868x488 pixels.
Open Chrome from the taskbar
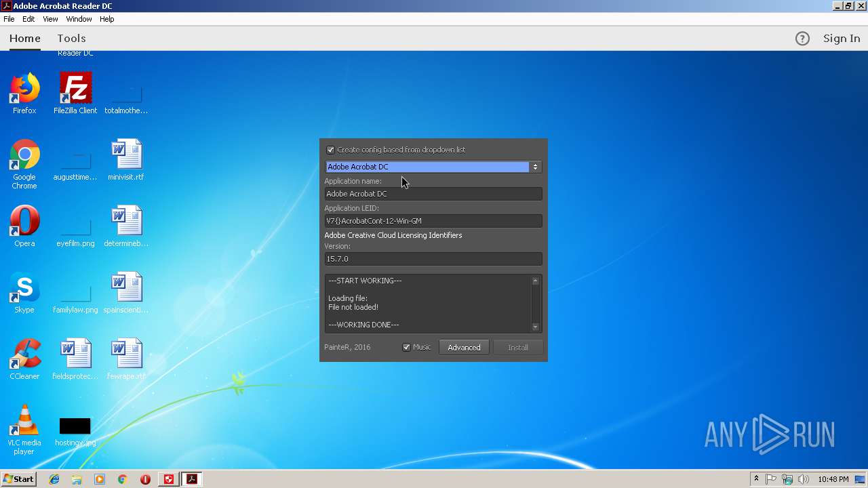pyautogui.click(x=123, y=479)
